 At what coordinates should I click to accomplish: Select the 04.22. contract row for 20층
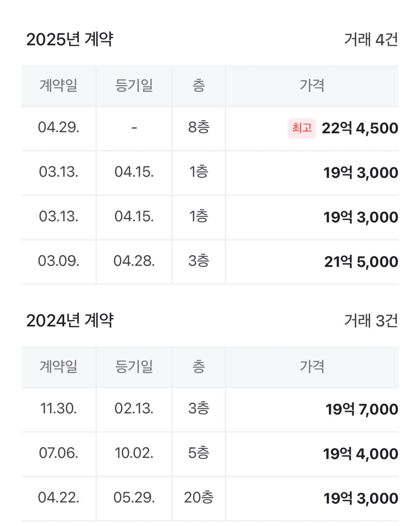210,498
